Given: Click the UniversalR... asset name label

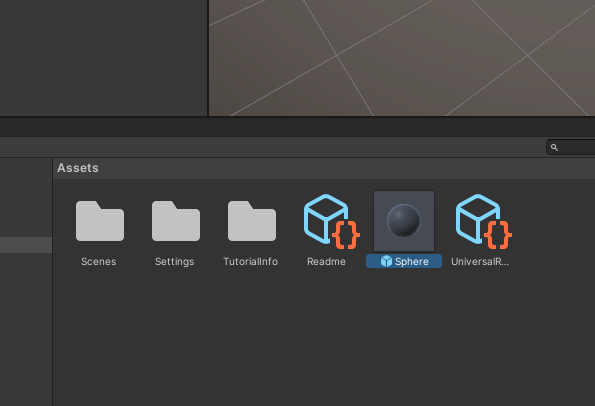Looking at the screenshot, I should (480, 261).
